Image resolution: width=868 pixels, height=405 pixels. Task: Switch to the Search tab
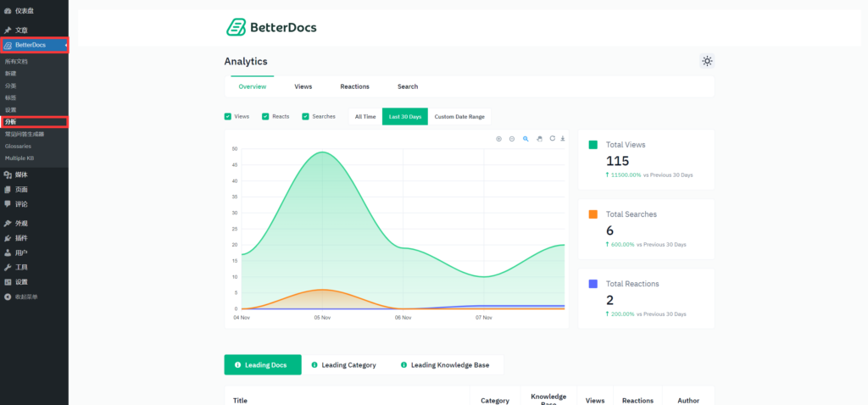pos(408,87)
